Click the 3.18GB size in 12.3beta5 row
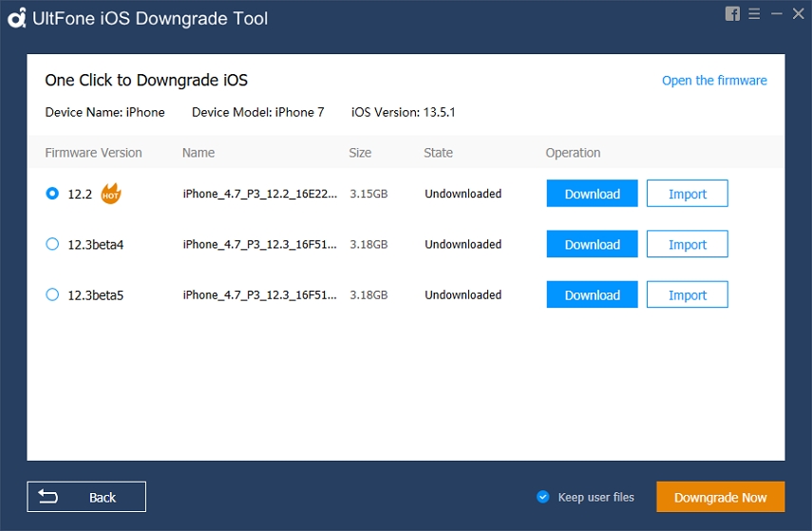 click(x=368, y=295)
